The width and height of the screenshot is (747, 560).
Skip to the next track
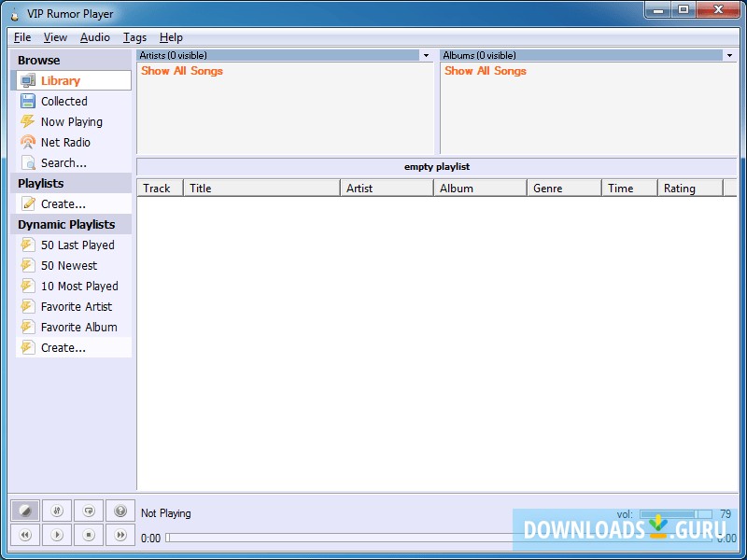tap(120, 535)
